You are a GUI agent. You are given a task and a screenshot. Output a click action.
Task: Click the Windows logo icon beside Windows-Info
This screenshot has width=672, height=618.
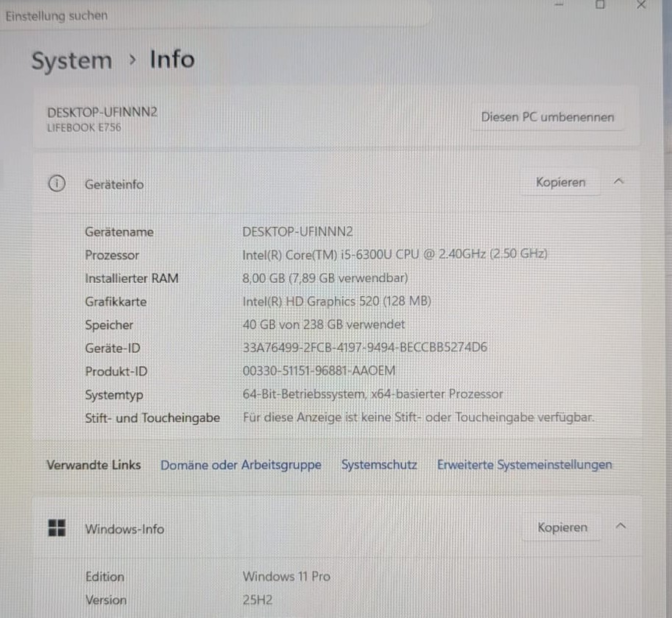point(57,528)
